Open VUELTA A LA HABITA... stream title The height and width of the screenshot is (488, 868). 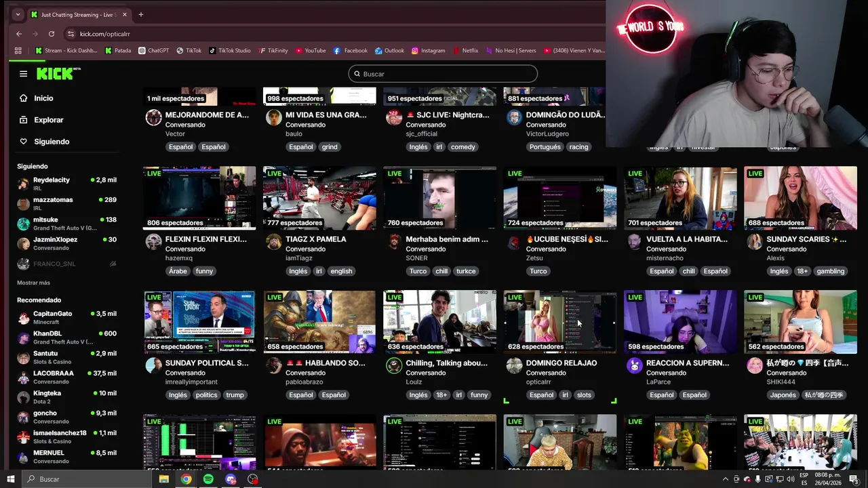pos(687,239)
